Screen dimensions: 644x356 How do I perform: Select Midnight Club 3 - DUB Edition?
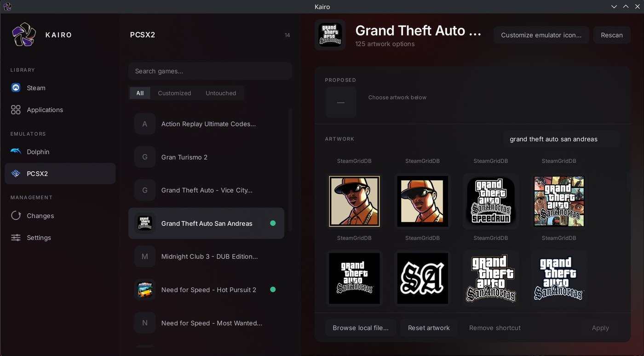(x=206, y=257)
